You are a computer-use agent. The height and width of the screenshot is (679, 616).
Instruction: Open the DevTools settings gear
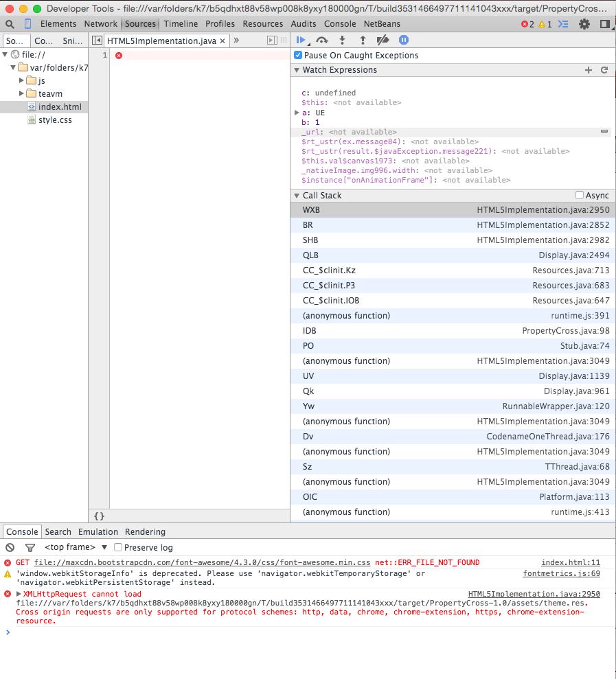point(583,23)
